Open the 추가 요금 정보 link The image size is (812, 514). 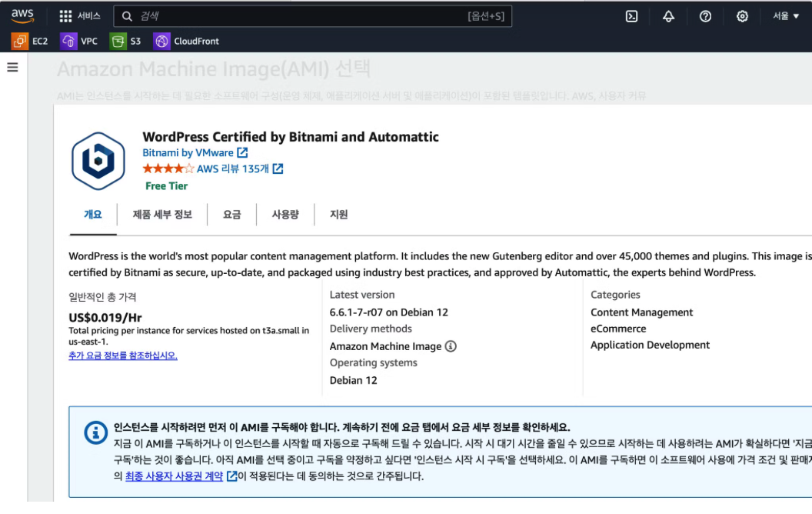tap(123, 355)
